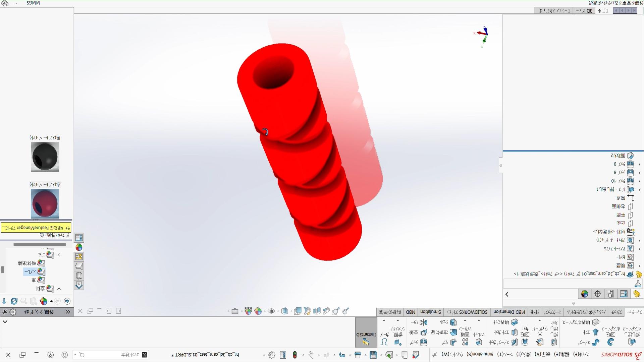The image size is (644, 362).
Task: Select the Wrap (ラップ) tool
Action: (419, 342)
